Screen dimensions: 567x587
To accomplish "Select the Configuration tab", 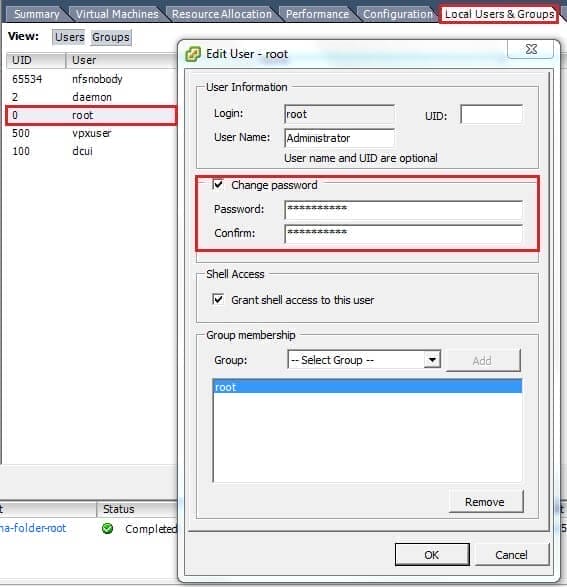I will point(397,14).
